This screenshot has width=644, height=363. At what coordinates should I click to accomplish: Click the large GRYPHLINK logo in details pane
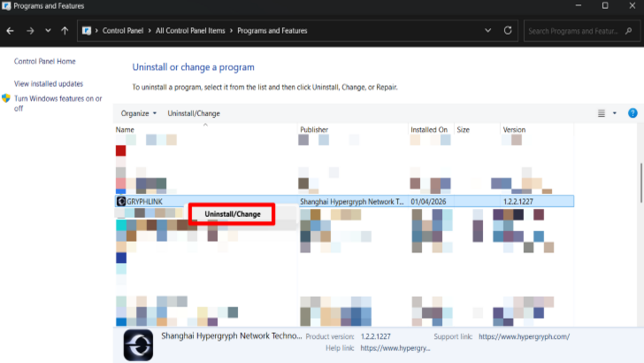click(x=138, y=345)
